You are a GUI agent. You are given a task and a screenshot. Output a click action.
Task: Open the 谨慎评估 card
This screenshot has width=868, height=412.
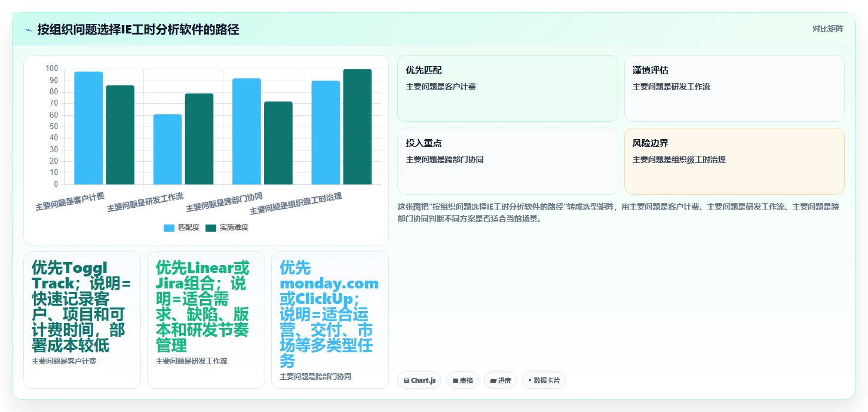pos(734,88)
